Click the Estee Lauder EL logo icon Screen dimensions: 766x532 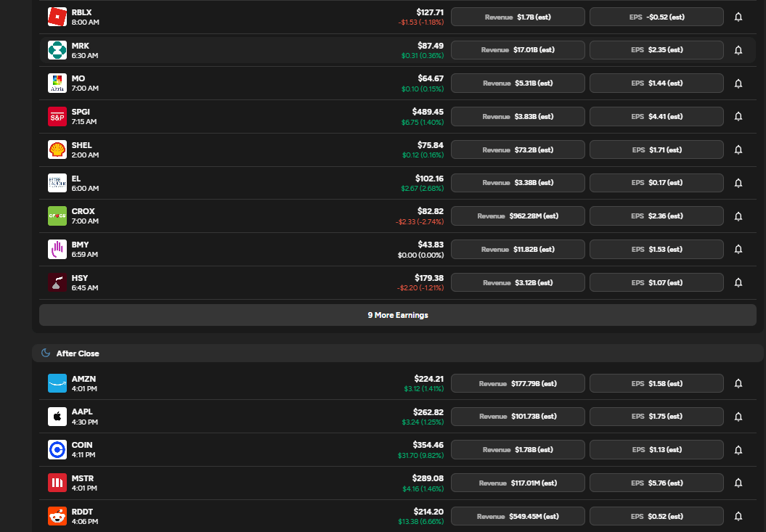point(57,183)
